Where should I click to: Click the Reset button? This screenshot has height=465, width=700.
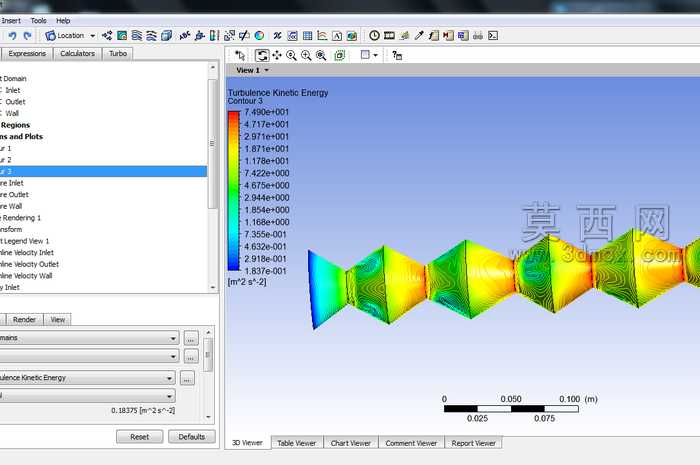[x=140, y=437]
